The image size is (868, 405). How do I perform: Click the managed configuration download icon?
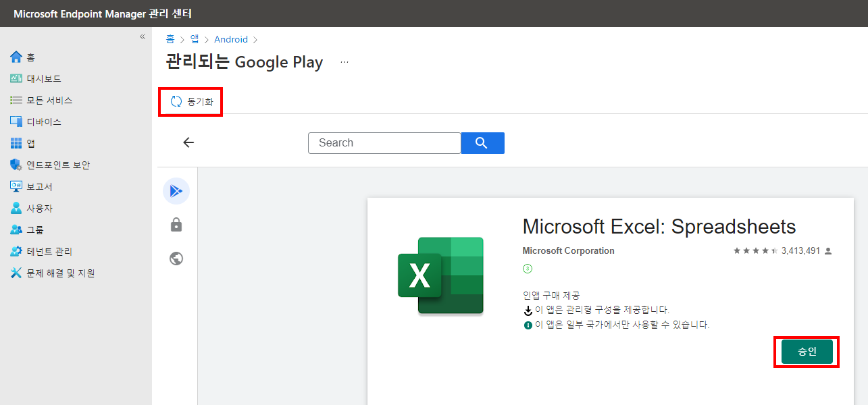tap(528, 310)
